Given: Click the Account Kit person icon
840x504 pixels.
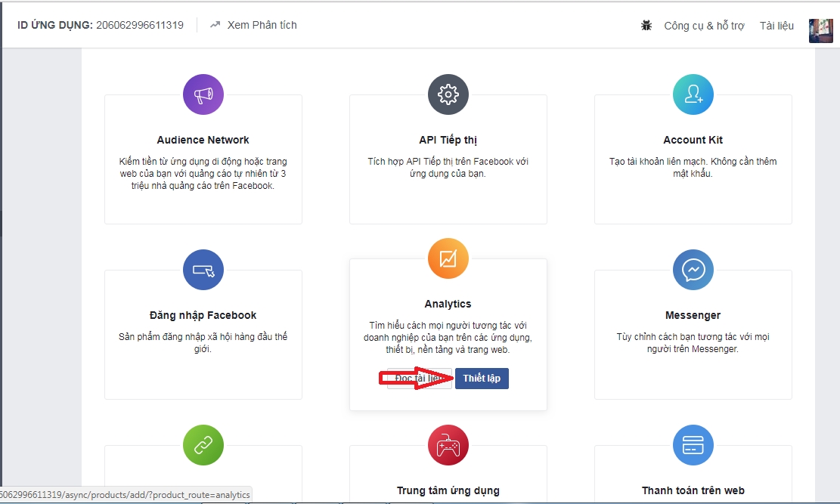Looking at the screenshot, I should click(x=693, y=94).
